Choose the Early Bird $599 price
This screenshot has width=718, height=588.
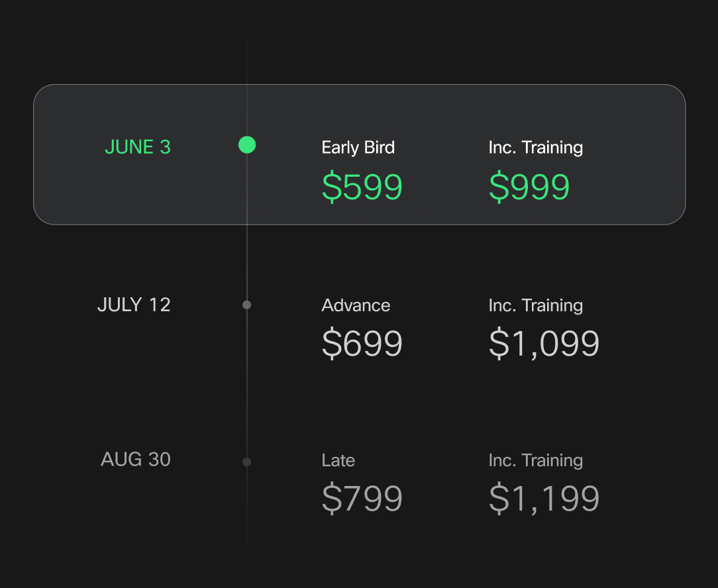coord(362,186)
